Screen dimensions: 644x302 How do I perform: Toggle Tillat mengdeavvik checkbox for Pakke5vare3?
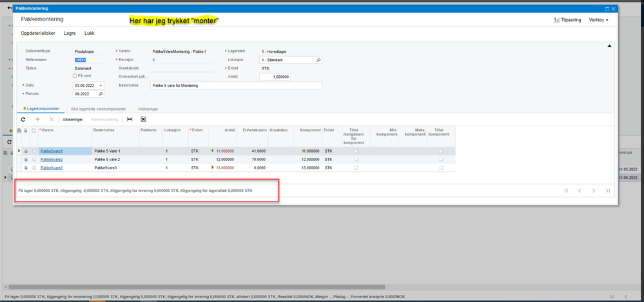point(356,168)
